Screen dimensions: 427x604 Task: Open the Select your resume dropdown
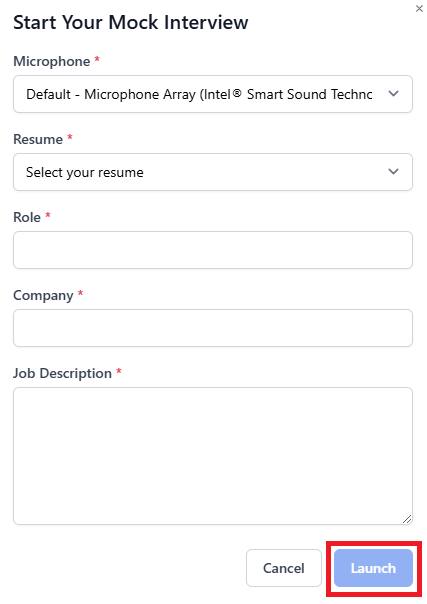coord(213,172)
